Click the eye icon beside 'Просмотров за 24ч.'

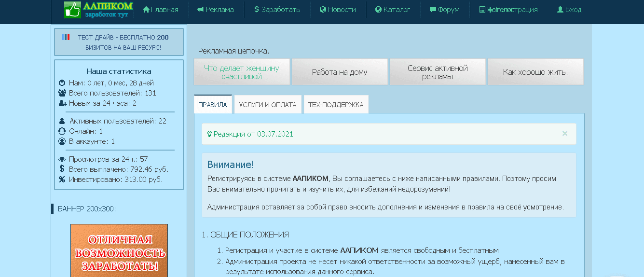tap(62, 159)
